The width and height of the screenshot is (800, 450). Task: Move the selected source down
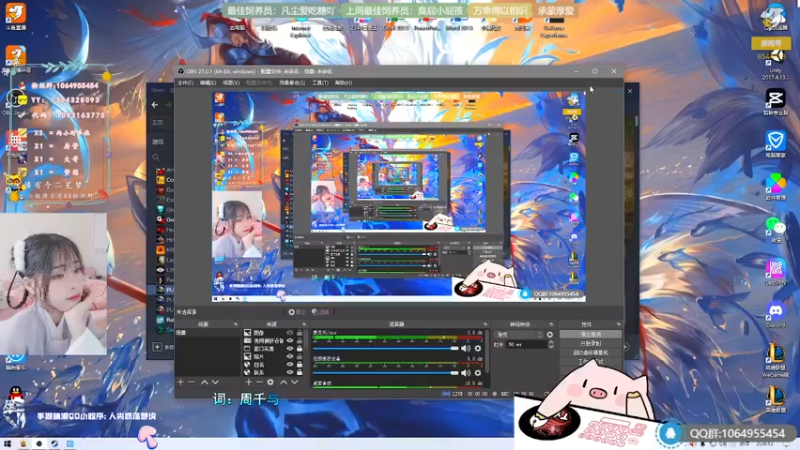[x=295, y=382]
